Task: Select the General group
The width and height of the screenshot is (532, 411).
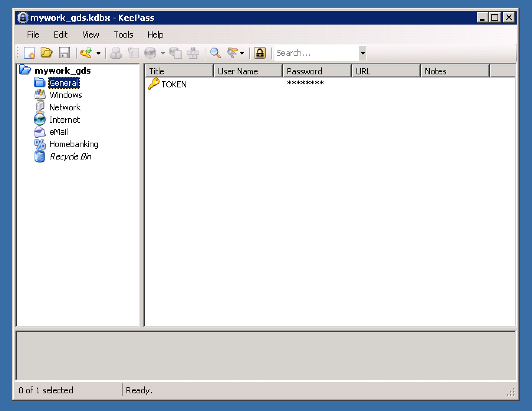Action: (64, 83)
